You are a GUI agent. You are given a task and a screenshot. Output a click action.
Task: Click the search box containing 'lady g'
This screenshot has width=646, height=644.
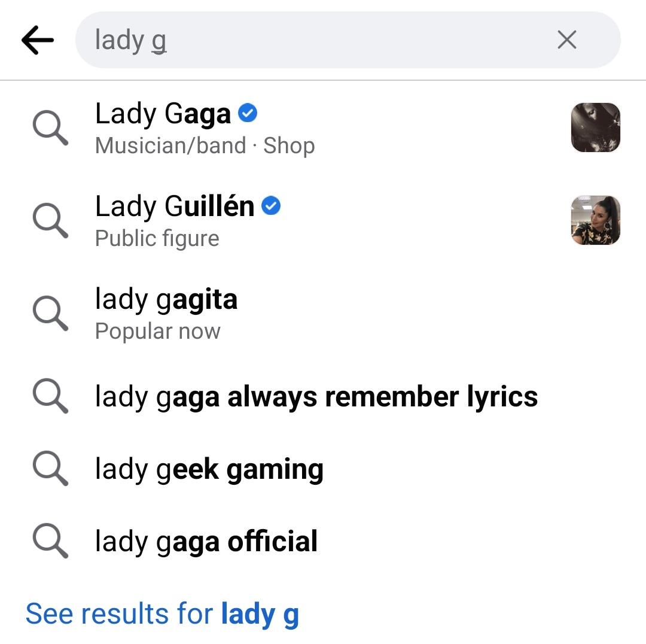click(x=311, y=40)
